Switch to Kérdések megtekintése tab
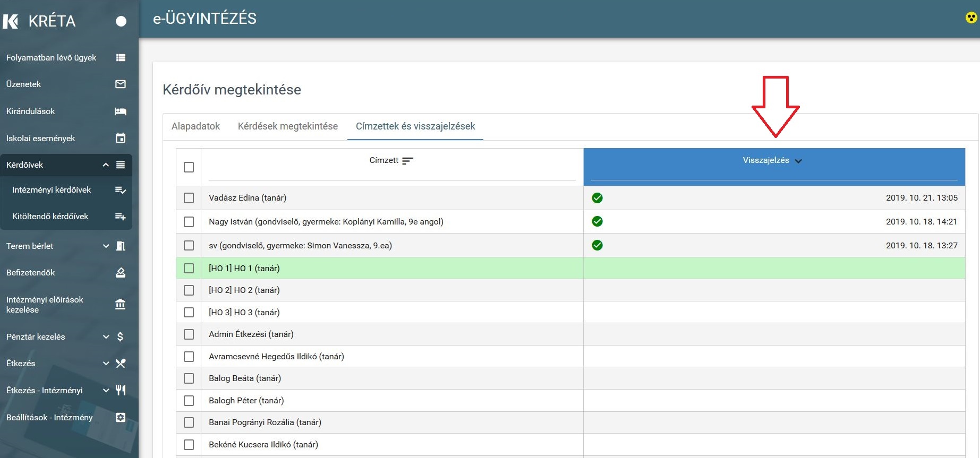The width and height of the screenshot is (980, 458). point(288,126)
